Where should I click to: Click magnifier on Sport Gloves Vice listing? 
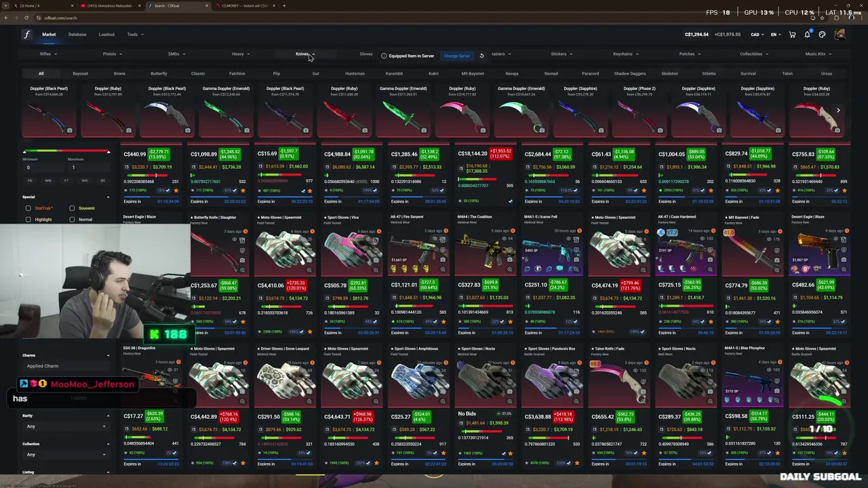376,270
